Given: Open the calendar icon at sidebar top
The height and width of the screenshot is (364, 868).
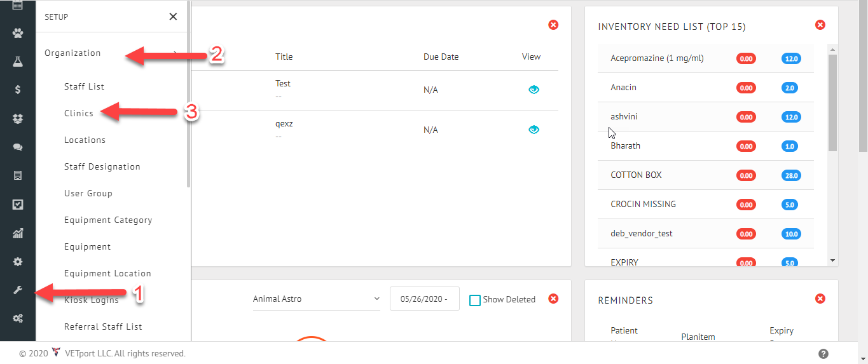Looking at the screenshot, I should tap(18, 5).
